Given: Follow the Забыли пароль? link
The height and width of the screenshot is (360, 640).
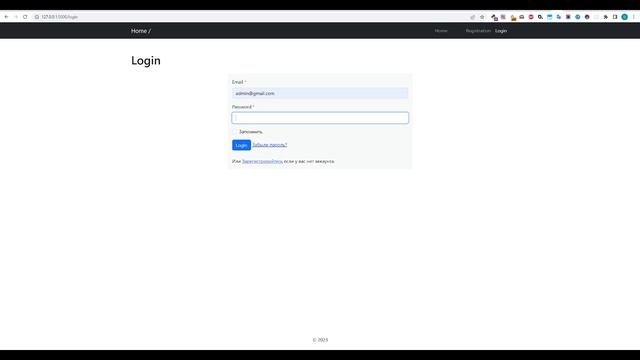Looking at the screenshot, I should click(x=270, y=145).
